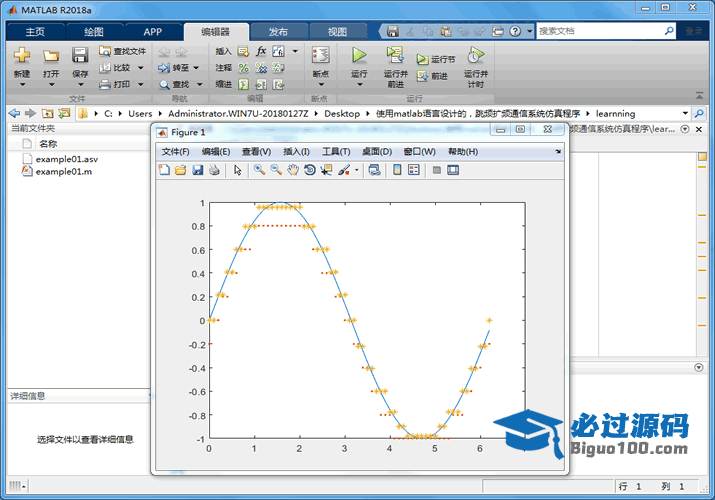Click Insert Colorbar icon
The width and height of the screenshot is (715, 500).
pyautogui.click(x=397, y=170)
